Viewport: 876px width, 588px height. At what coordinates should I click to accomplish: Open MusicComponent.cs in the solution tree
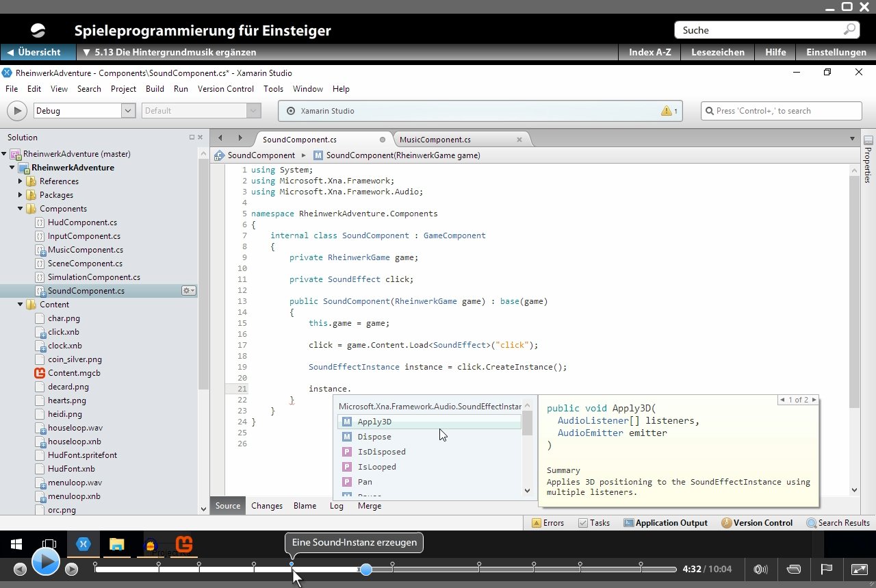click(x=85, y=250)
